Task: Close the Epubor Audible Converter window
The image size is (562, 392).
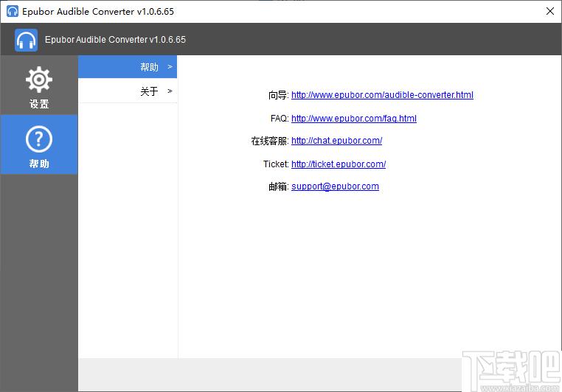Action: 549,11
